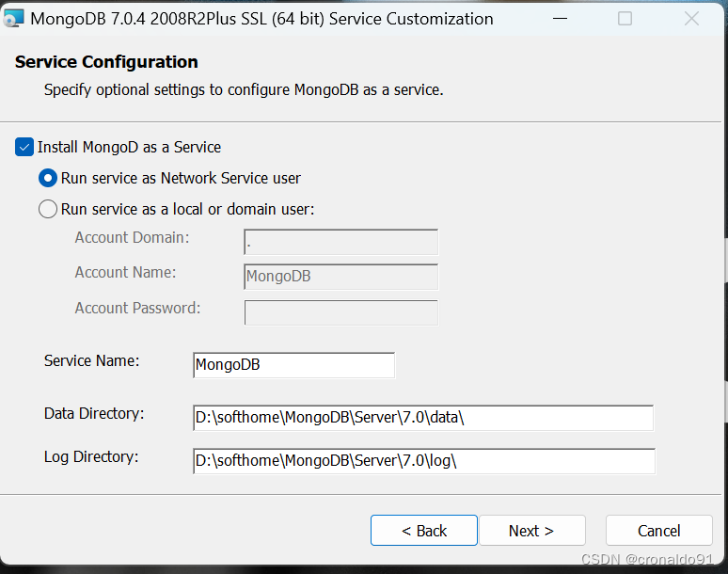The width and height of the screenshot is (728, 574).
Task: Edit the Log Directory path field
Action: coord(424,461)
